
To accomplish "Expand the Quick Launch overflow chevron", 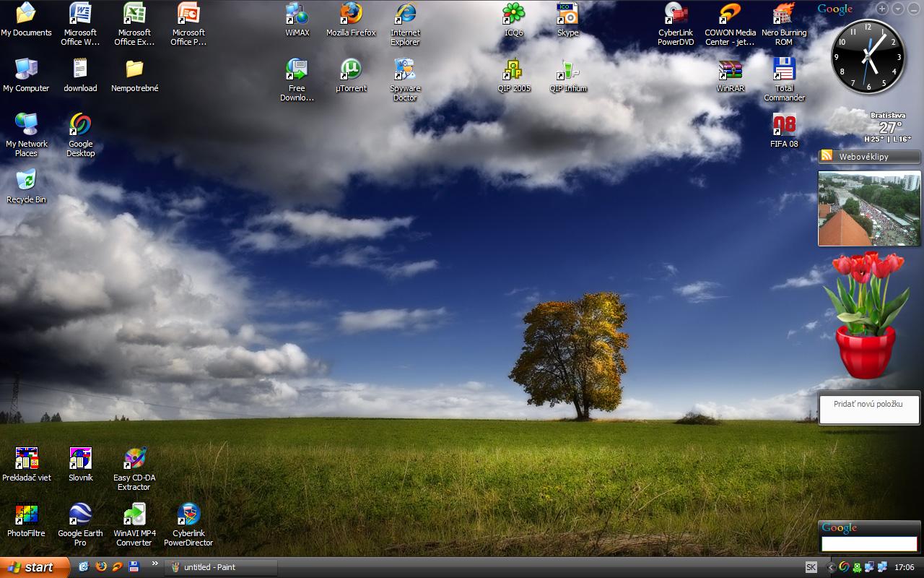I will [154, 564].
